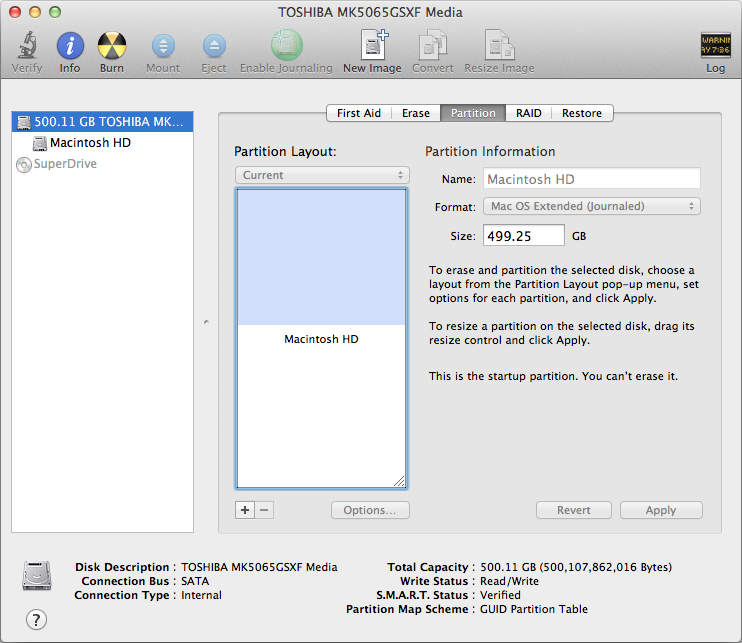Open the Log viewer icon
Image resolution: width=742 pixels, height=643 pixels.
[x=716, y=45]
